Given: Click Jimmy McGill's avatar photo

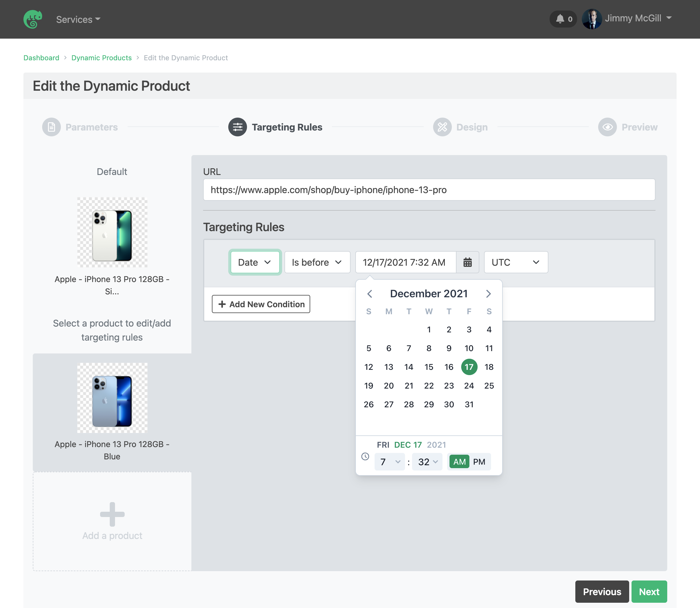Looking at the screenshot, I should (592, 19).
